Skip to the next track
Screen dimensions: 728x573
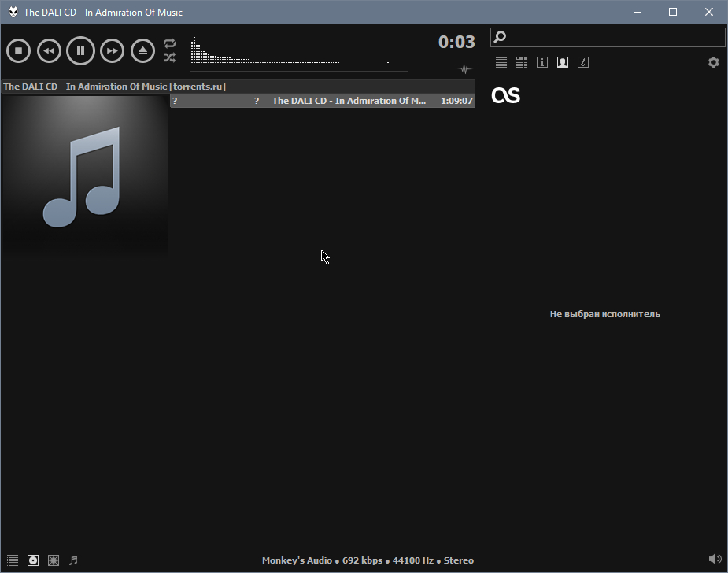click(x=113, y=50)
